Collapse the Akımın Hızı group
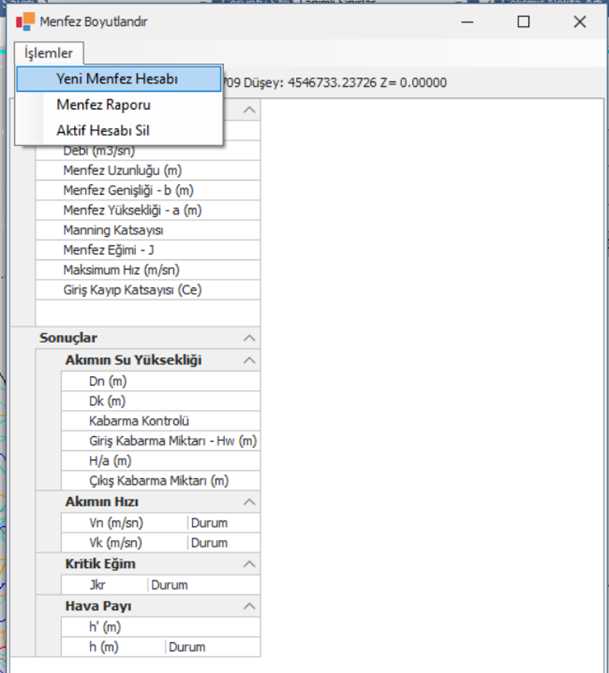 (249, 502)
